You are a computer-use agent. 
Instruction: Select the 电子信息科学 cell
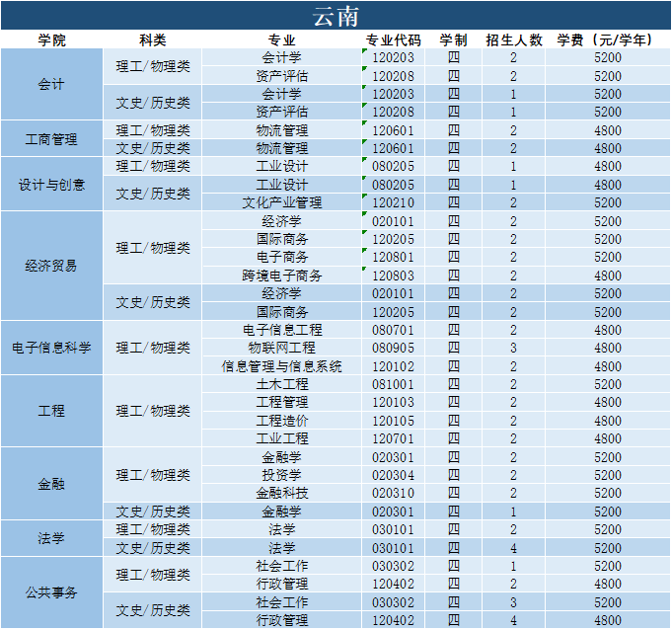coord(51,348)
